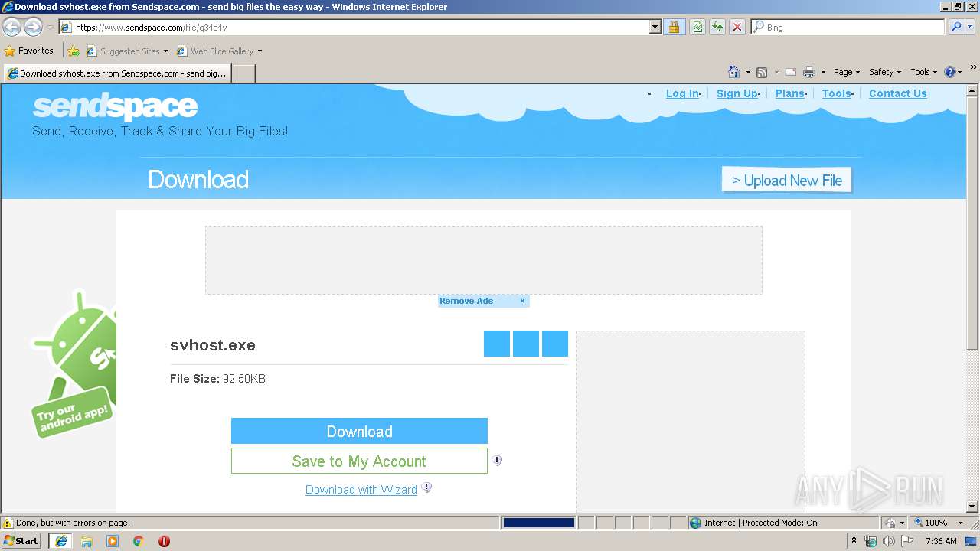
Task: Click the security lock icon
Action: 674,27
